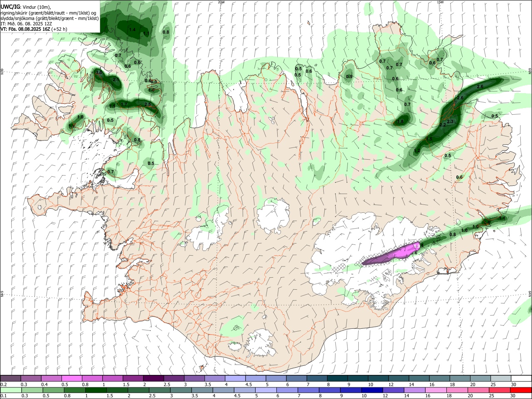532x399 pixels.
Task: Click the deep blue rain swatch between 10 and 12
Action: 372,390
